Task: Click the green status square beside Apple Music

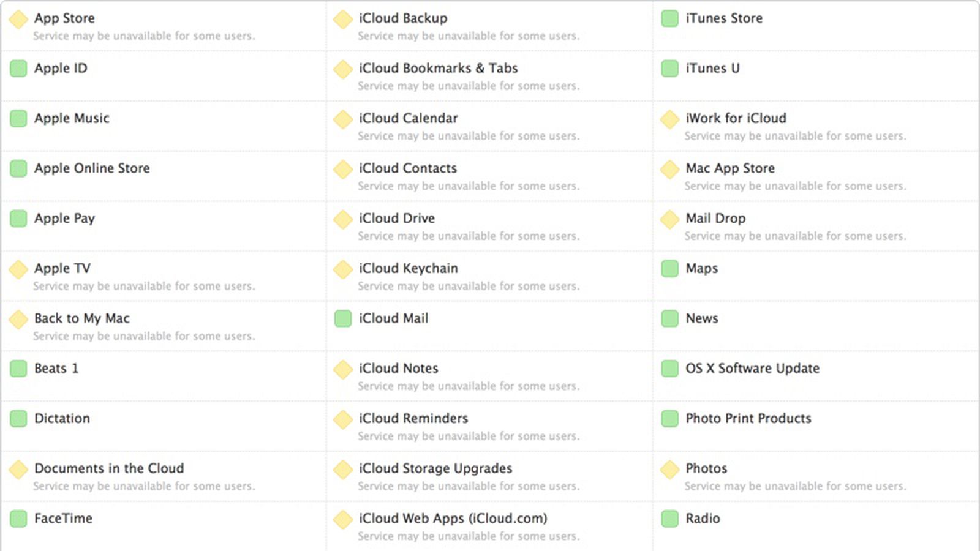Action: click(18, 119)
